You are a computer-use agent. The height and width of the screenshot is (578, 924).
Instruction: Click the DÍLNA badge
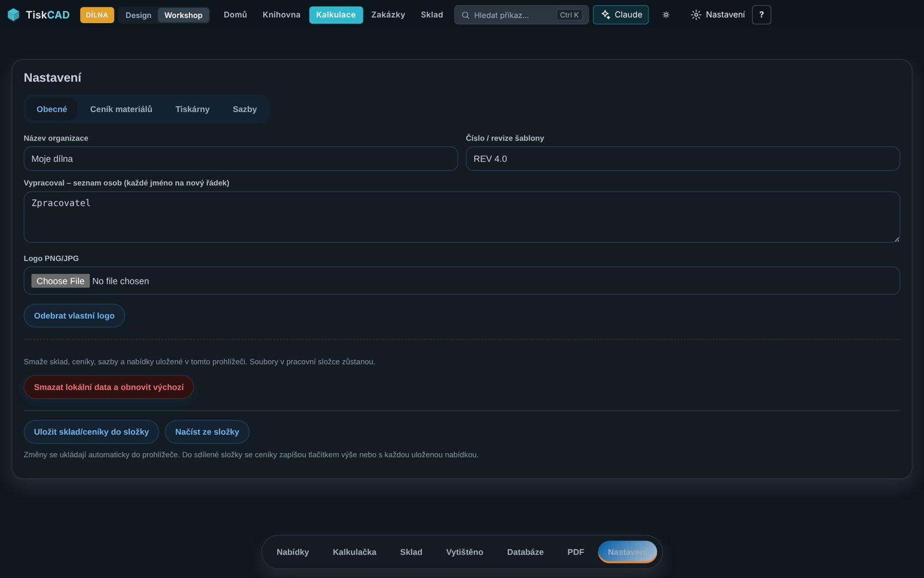coord(97,15)
